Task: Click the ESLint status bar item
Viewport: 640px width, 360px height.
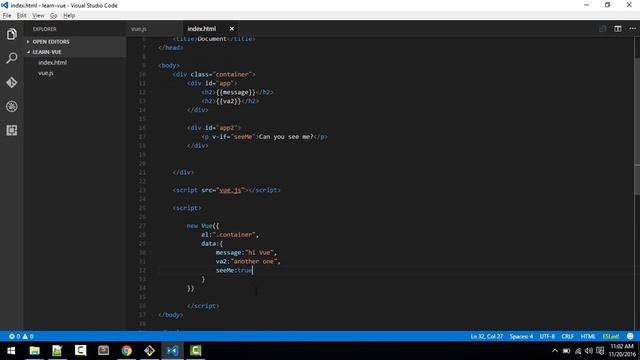Action: [x=611, y=336]
